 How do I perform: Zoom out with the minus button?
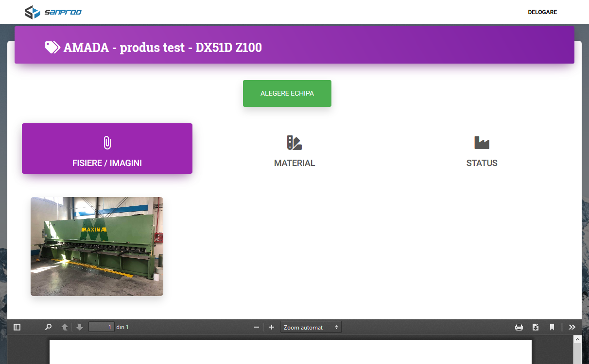[x=257, y=327]
